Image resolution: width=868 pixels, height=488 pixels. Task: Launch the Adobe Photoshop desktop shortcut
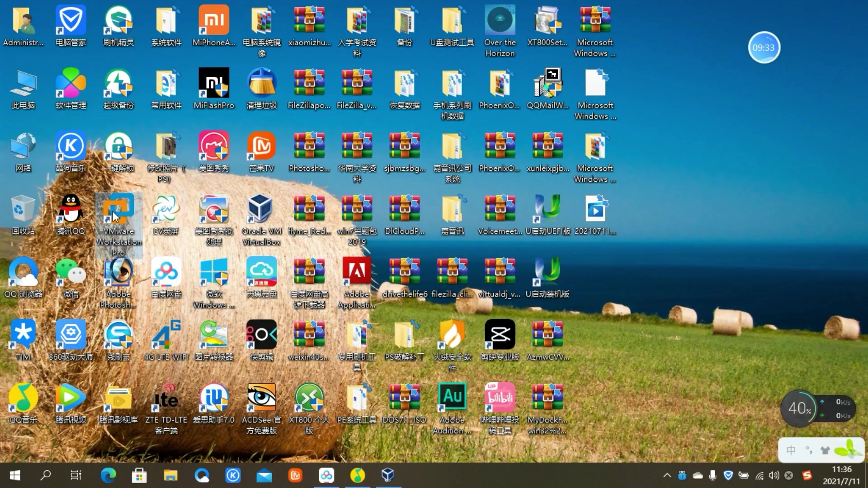(x=118, y=283)
